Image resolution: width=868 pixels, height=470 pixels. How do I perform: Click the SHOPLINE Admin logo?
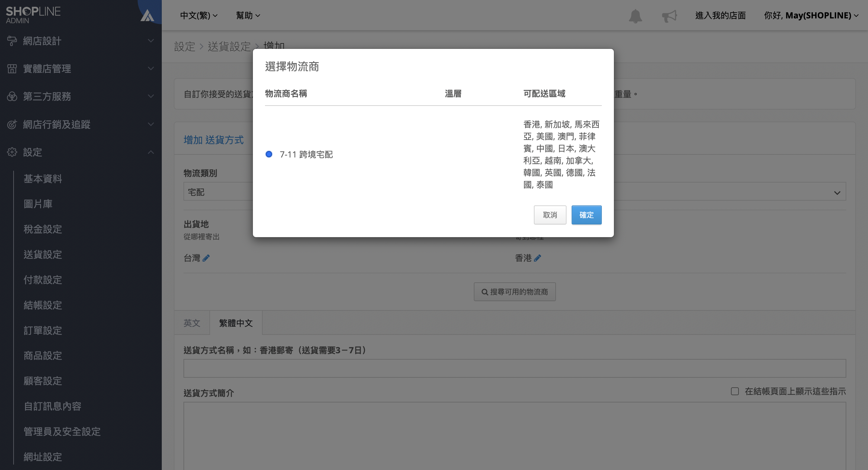33,15
